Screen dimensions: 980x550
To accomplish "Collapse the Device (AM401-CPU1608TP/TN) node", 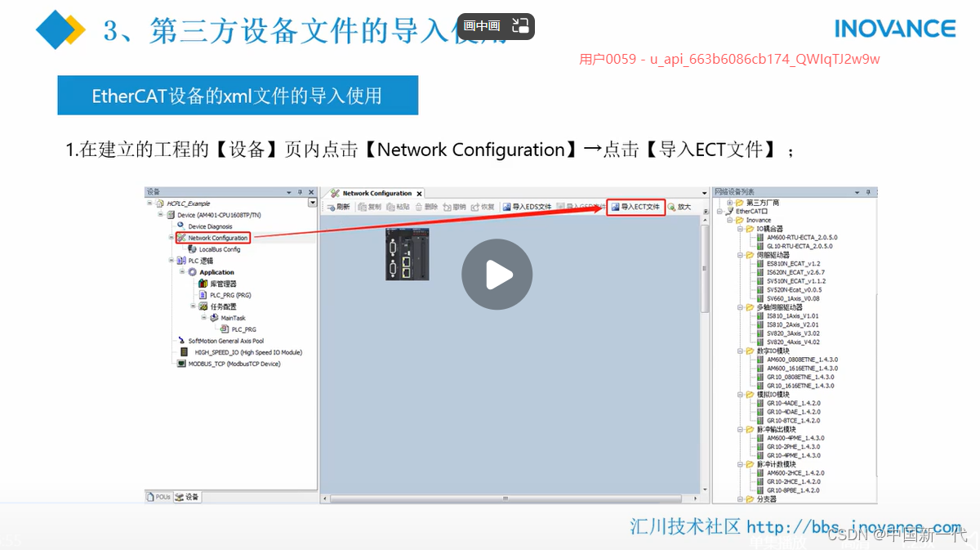I will [x=161, y=215].
